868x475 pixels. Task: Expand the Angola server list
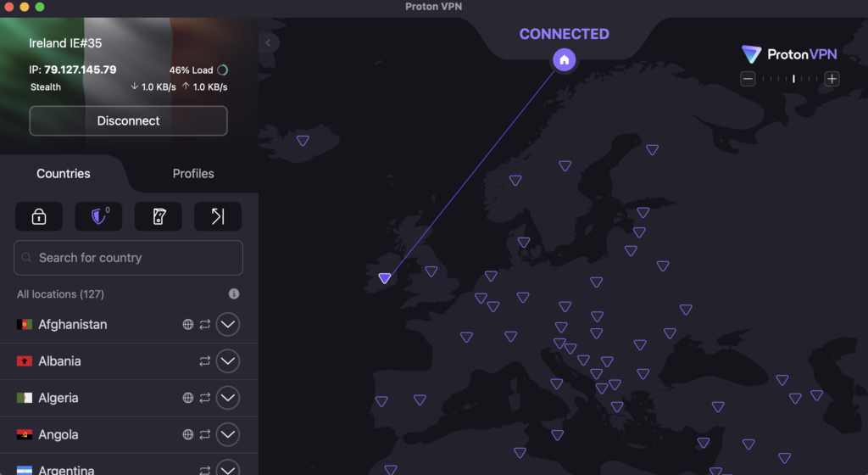pos(227,434)
